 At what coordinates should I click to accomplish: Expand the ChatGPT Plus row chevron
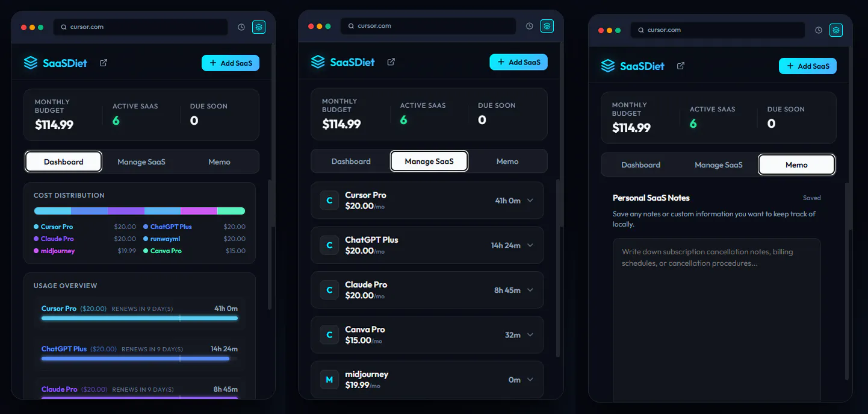[530, 245]
